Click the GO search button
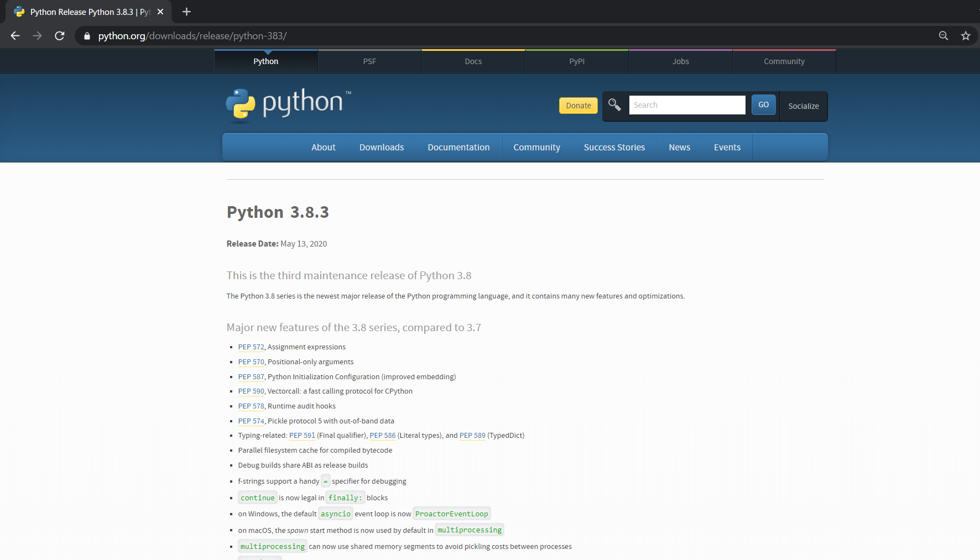Image resolution: width=980 pixels, height=560 pixels. click(x=763, y=104)
